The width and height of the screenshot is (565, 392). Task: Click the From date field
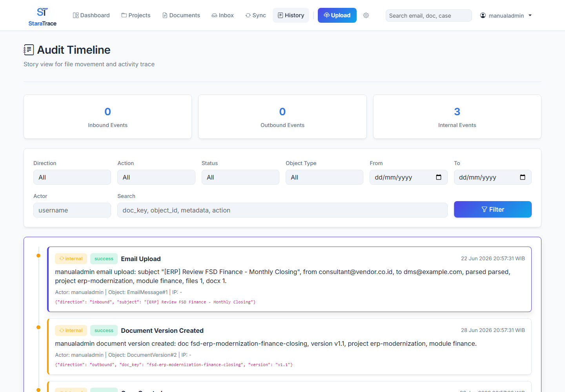(x=408, y=177)
